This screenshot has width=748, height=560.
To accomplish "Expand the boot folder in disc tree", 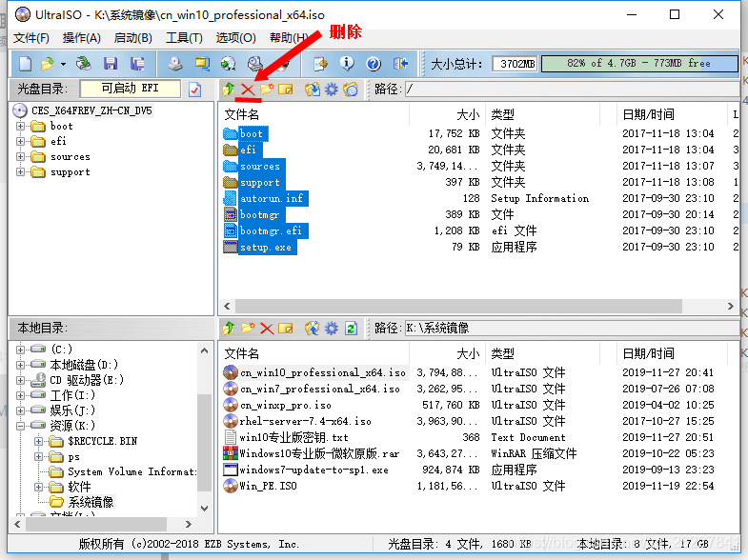I will click(21, 127).
